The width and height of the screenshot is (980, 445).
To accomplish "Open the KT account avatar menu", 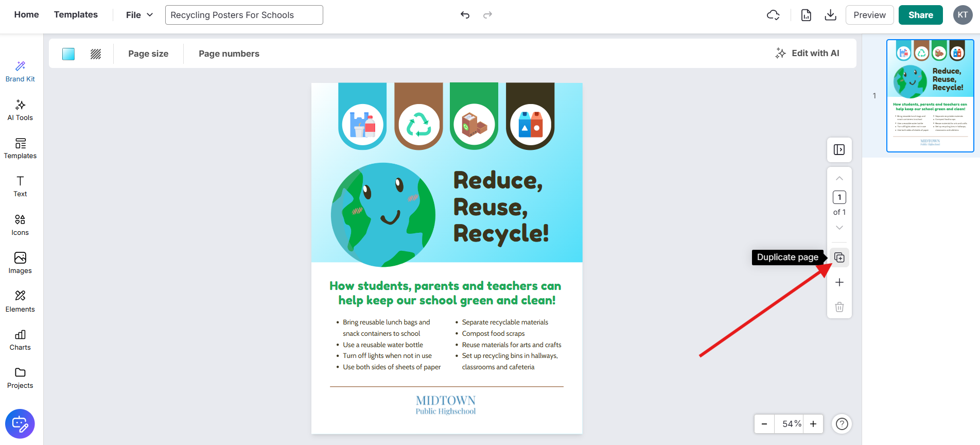I will tap(962, 15).
